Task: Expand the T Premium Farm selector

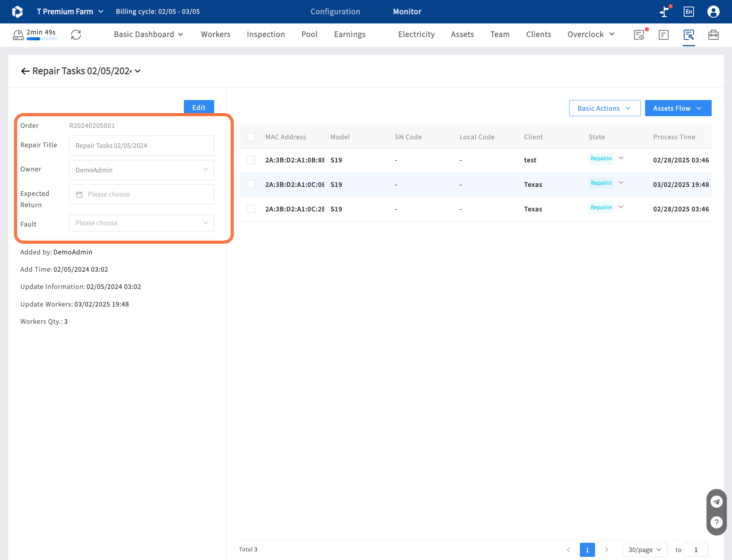Action: pyautogui.click(x=70, y=12)
